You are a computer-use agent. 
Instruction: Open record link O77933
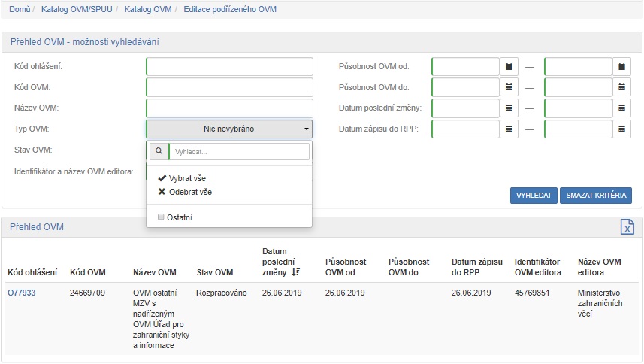(x=21, y=293)
